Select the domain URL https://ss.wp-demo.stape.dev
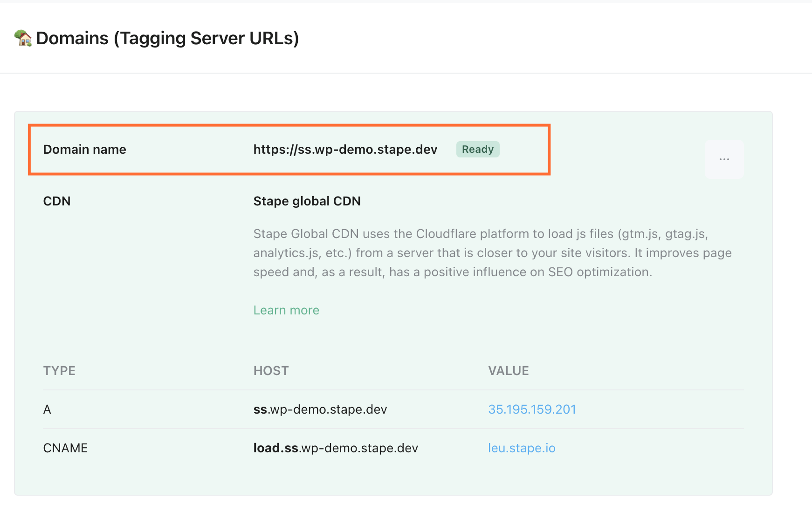The image size is (812, 518). pyautogui.click(x=345, y=150)
